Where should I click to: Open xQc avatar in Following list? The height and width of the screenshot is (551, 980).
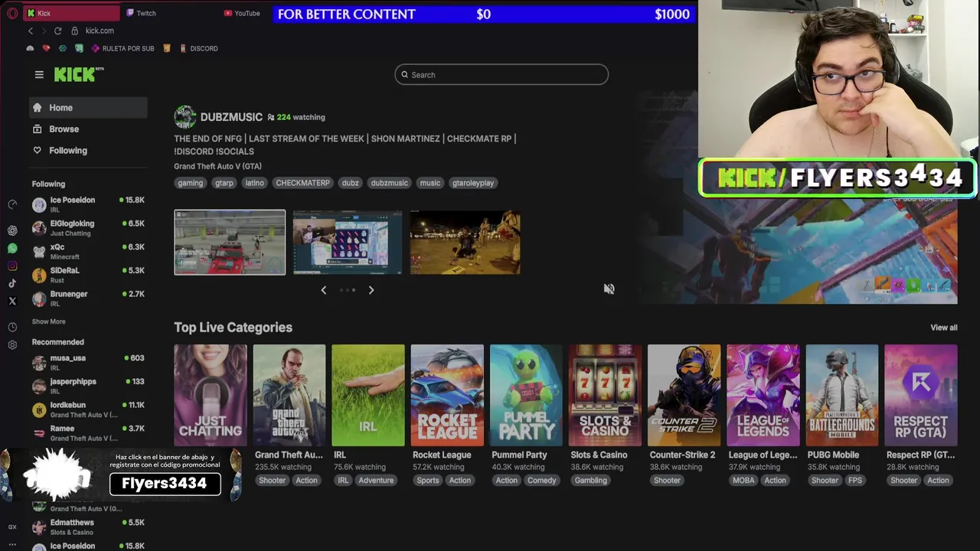pos(39,252)
